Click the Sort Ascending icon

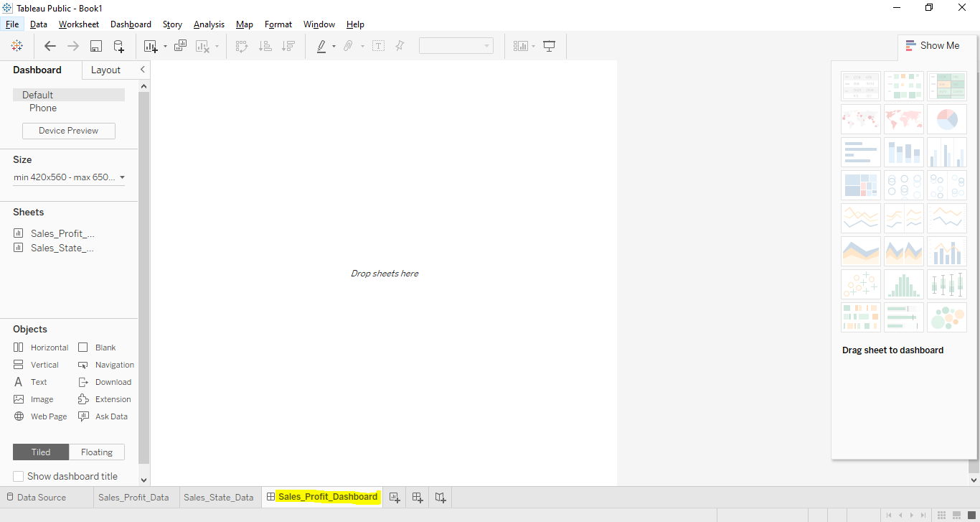pos(265,46)
